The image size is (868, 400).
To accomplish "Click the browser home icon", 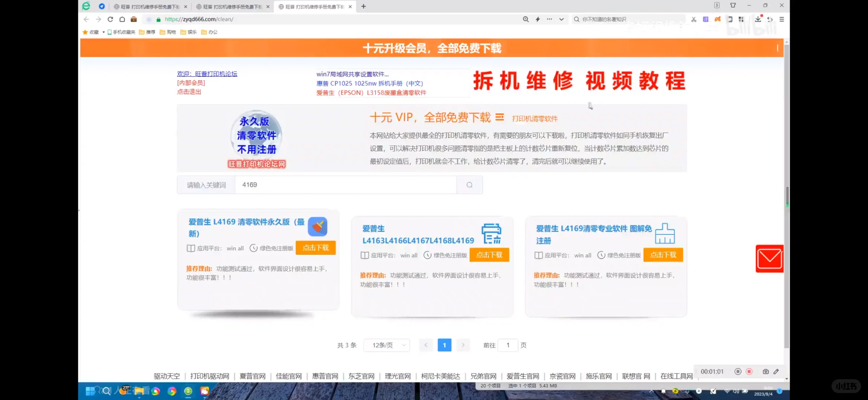I will click(122, 19).
